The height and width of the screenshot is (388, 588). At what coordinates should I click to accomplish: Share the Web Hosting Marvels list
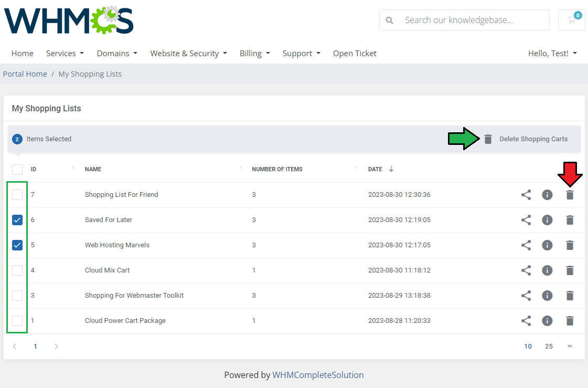click(x=526, y=245)
